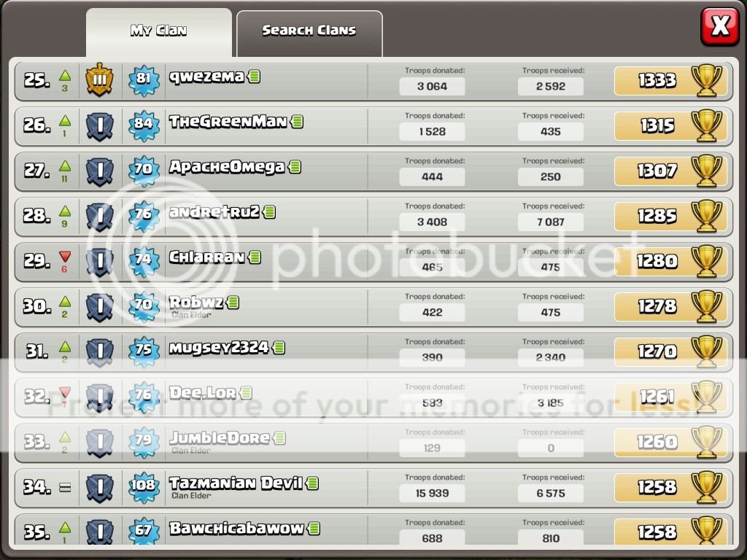Tap the red down arrow on Chiarran's row
This screenshot has height=560, width=747.
click(65, 257)
